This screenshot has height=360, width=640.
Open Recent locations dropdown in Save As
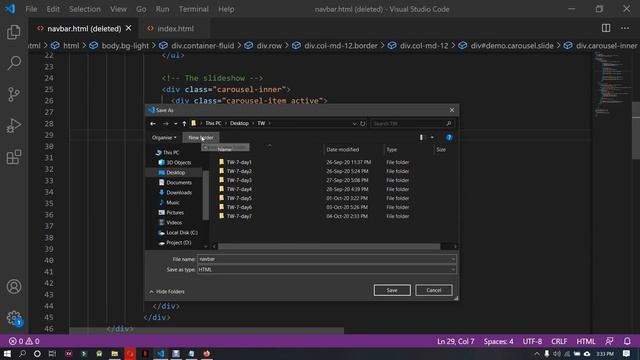176,123
